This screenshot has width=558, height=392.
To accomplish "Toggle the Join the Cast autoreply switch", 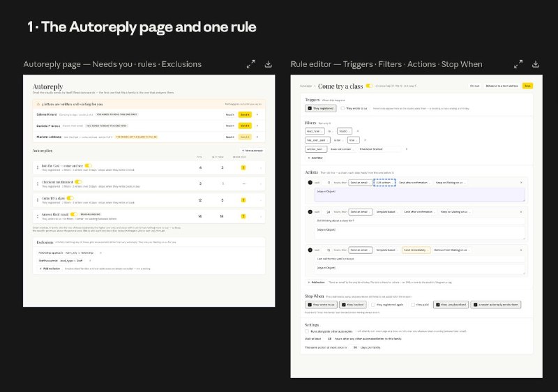I will tap(88, 166).
